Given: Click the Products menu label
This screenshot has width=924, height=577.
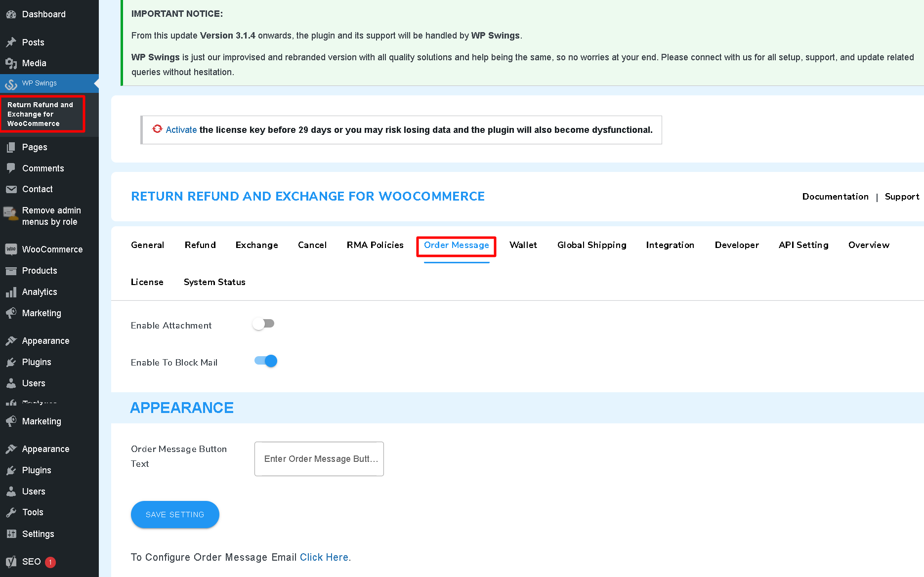Looking at the screenshot, I should point(40,271).
